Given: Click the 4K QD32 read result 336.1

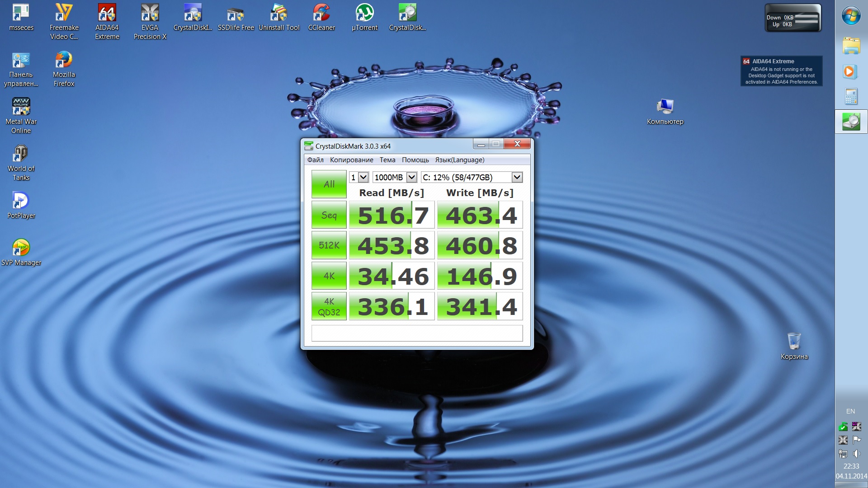Looking at the screenshot, I should 392,307.
